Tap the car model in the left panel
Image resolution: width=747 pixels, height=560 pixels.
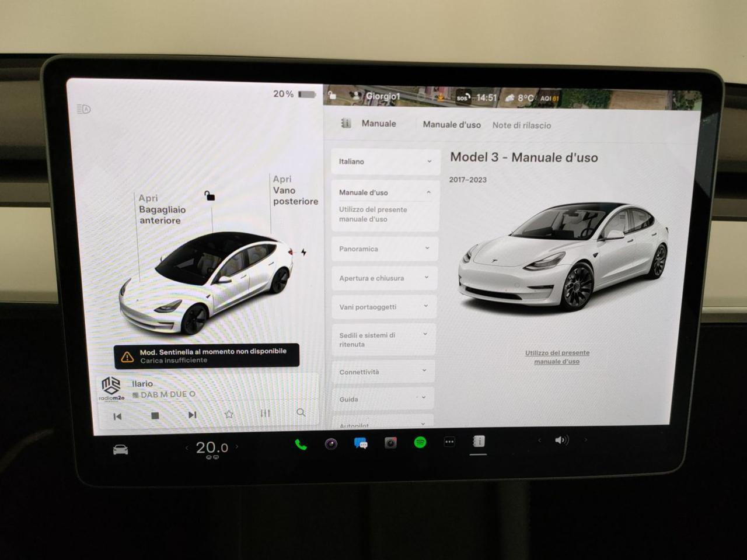(207, 283)
